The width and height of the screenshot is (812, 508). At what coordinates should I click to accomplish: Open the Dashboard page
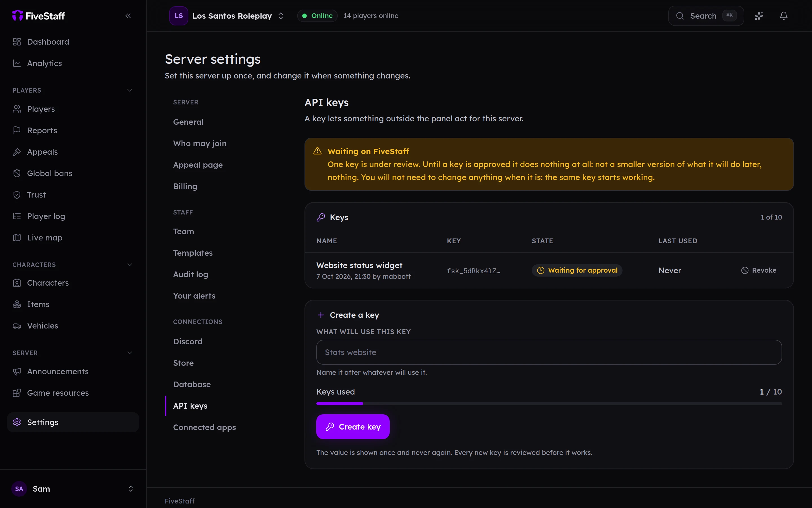(73, 42)
